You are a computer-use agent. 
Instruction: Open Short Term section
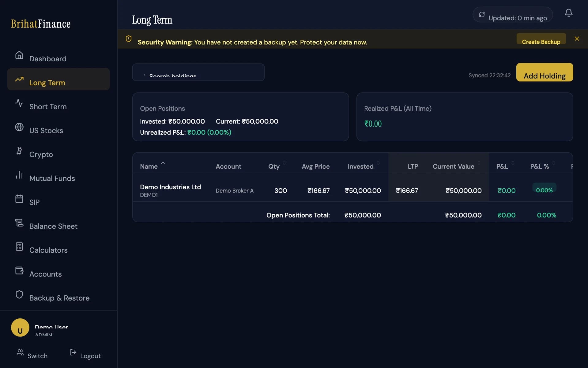tap(58, 103)
